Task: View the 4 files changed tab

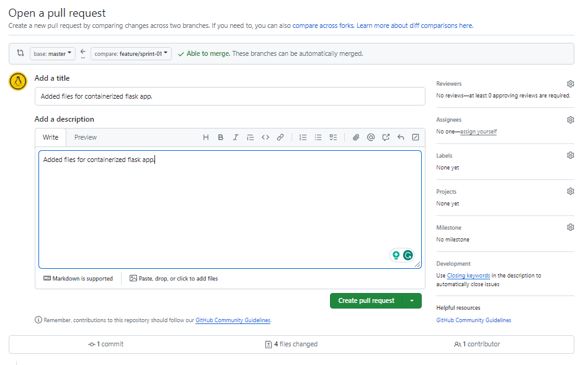Action: click(x=292, y=344)
